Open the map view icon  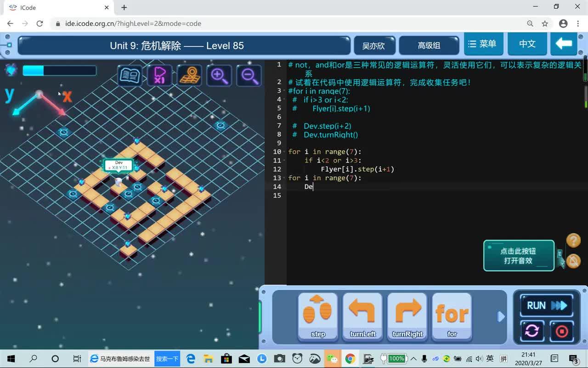point(188,75)
